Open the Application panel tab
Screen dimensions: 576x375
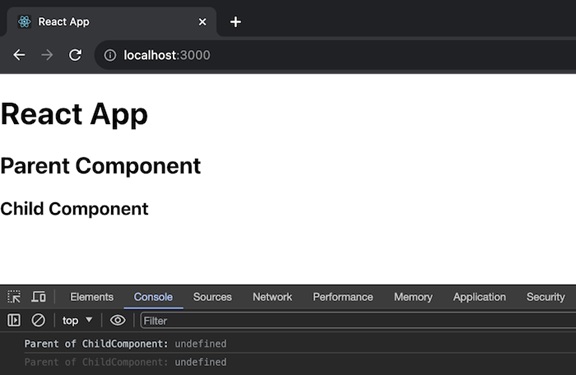coord(479,297)
